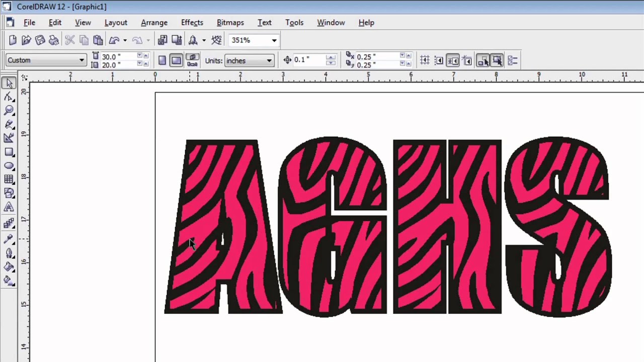This screenshot has height=362, width=644.
Task: Select the Shape tool
Action: tap(9, 97)
